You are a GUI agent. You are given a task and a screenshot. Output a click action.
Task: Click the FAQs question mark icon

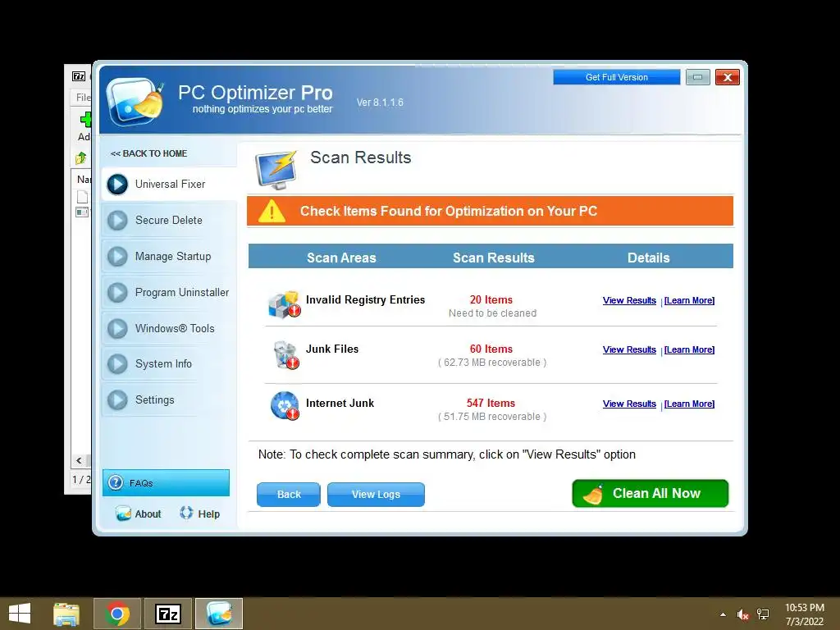116,482
